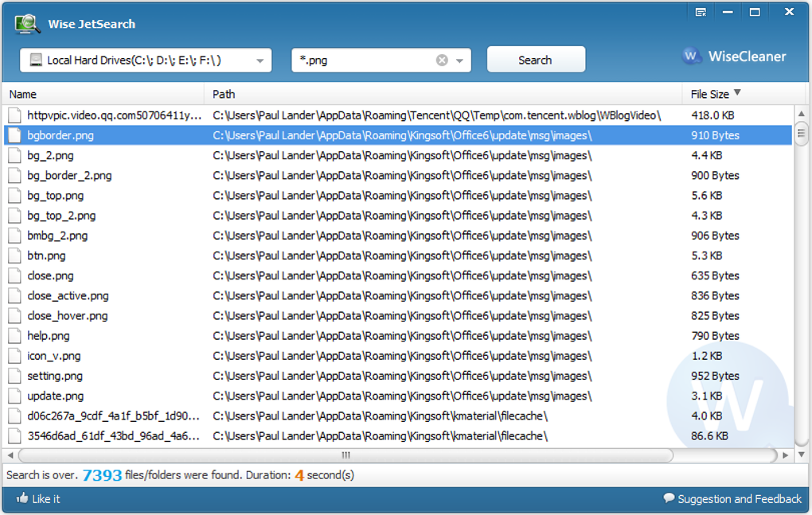812x515 pixels.
Task: Click file icon next to bg_2.png
Action: 15,156
